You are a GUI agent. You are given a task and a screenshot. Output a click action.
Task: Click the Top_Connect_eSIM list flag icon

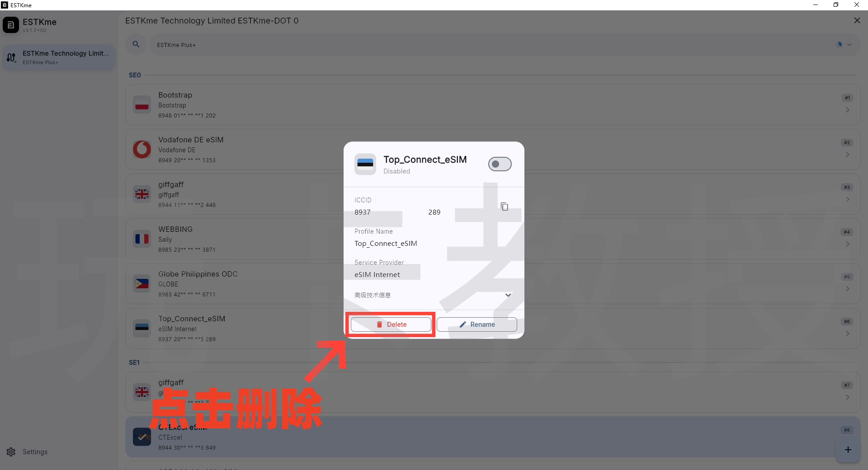click(x=142, y=328)
